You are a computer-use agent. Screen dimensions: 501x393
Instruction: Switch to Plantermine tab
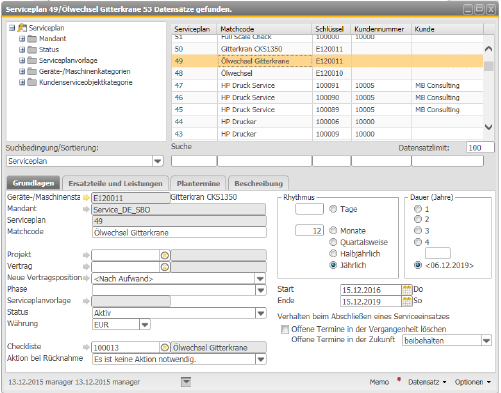click(198, 184)
